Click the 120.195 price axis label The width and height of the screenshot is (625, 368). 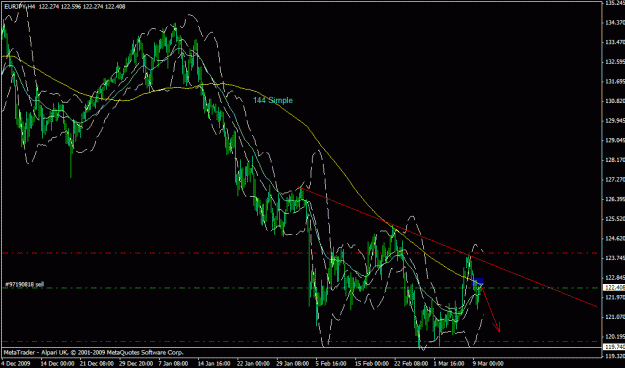614,337
